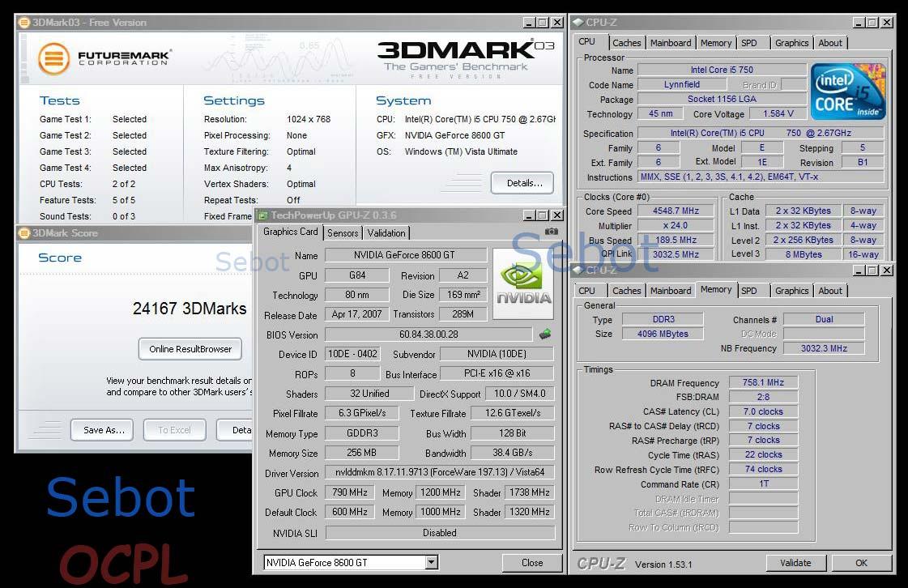
Task: Select CPU tab in lower CPU-Z window
Action: [x=586, y=291]
